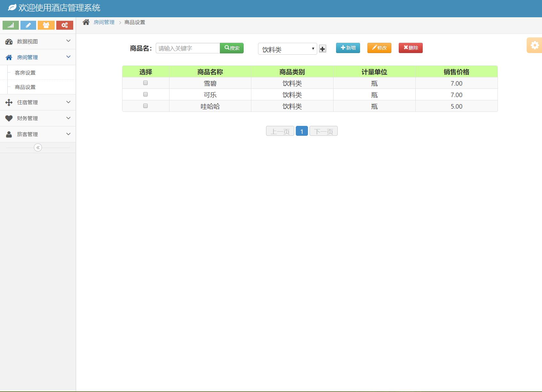
Task: Focus the 商品名 keyword input field
Action: [188, 48]
